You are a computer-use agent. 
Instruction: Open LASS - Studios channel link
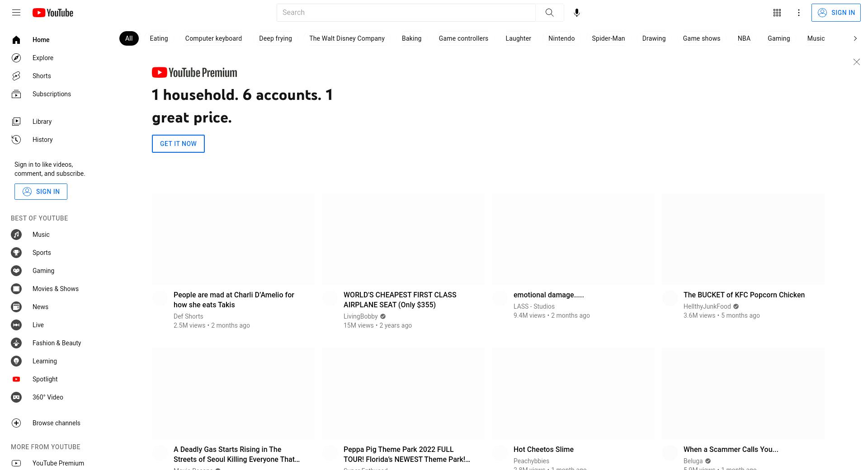534,306
